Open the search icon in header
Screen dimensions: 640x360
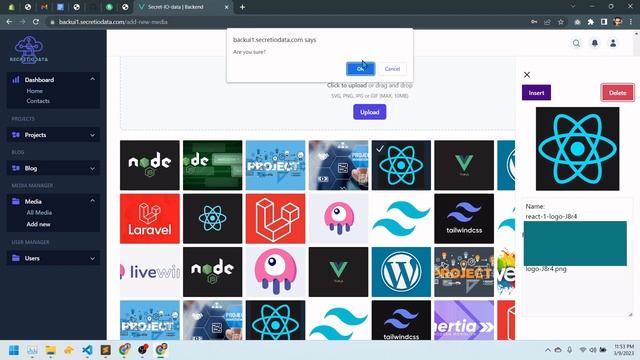click(x=576, y=43)
